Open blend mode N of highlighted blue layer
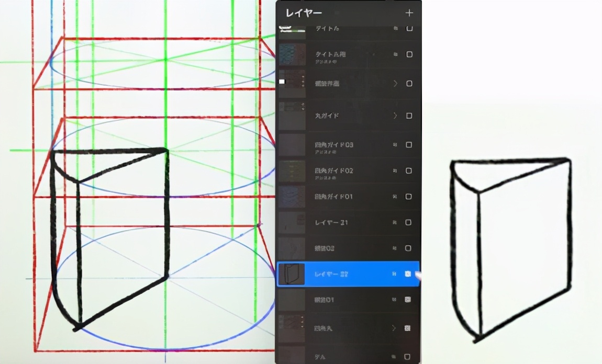 pos(395,274)
